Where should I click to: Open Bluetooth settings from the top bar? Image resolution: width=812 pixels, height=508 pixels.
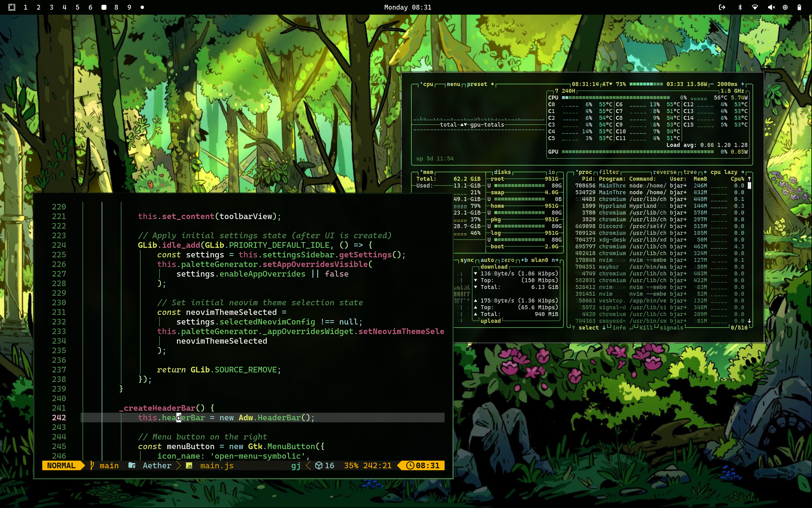tap(740, 7)
